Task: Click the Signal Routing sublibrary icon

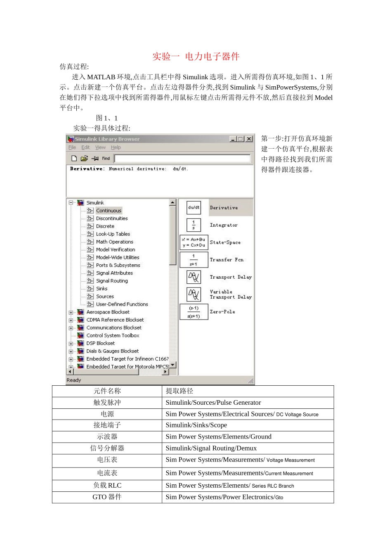Action: (x=90, y=281)
